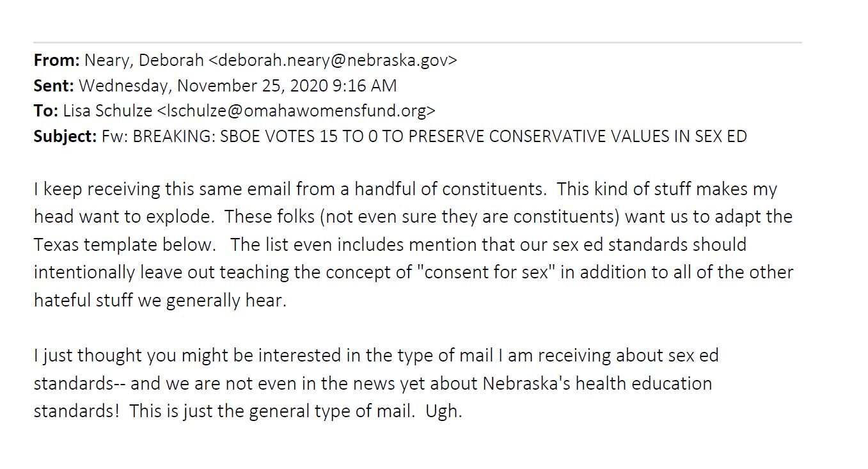
Task: Click sender email deborah.neary@nebraska.gov
Action: (x=333, y=60)
